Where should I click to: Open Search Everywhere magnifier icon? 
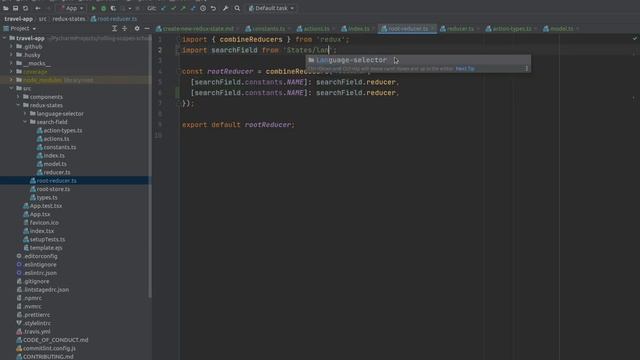click(237, 8)
